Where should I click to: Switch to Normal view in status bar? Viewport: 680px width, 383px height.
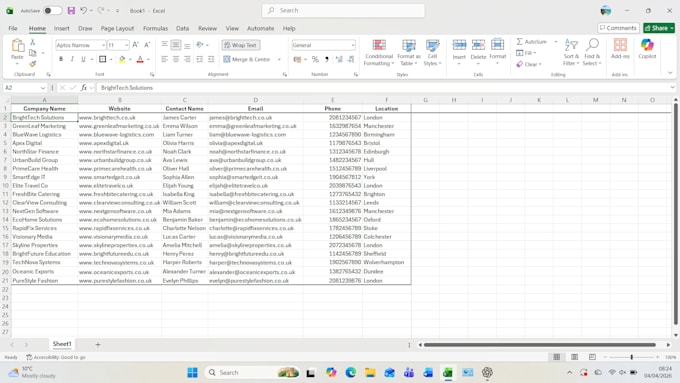coord(557,357)
